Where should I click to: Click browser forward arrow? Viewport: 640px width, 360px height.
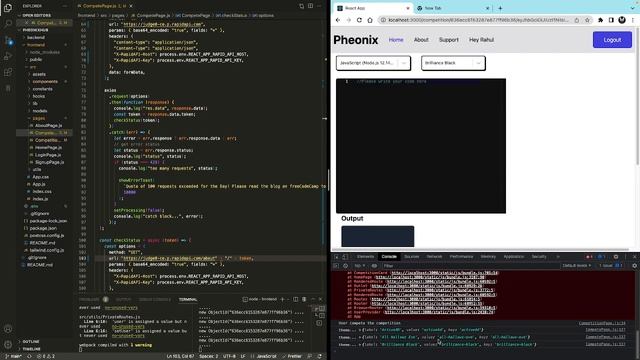pyautogui.click(x=349, y=20)
